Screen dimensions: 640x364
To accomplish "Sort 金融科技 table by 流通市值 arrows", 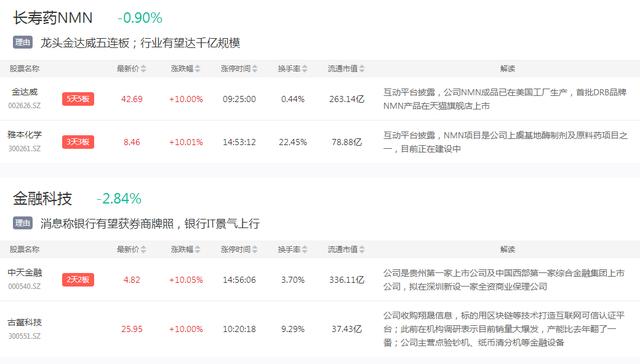I will (362, 249).
